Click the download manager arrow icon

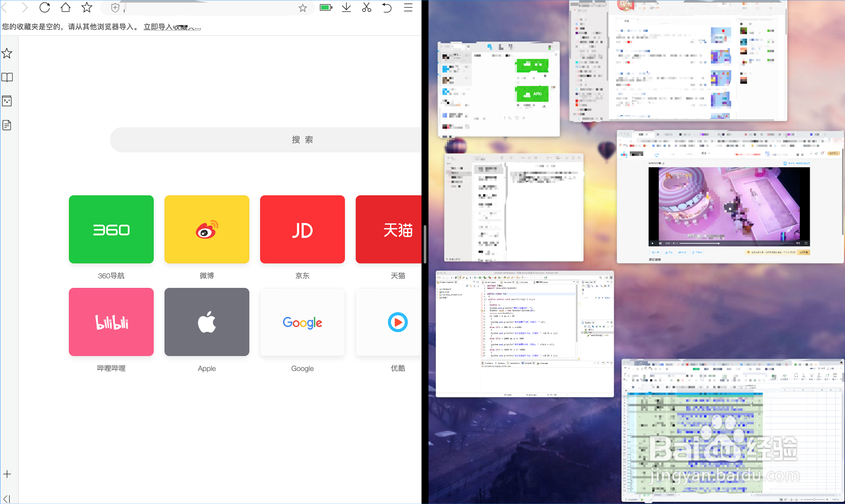coord(346,7)
